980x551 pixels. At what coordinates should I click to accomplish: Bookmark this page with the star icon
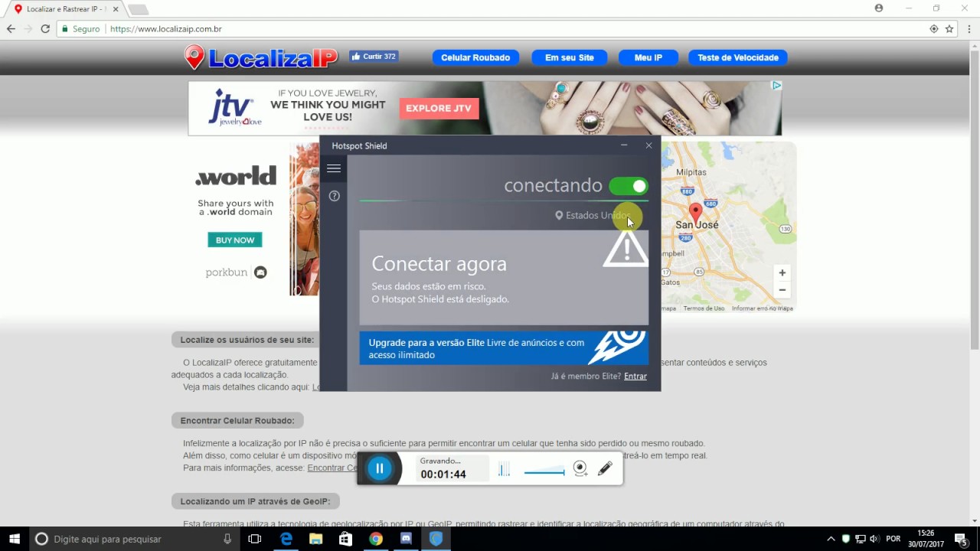click(x=949, y=29)
